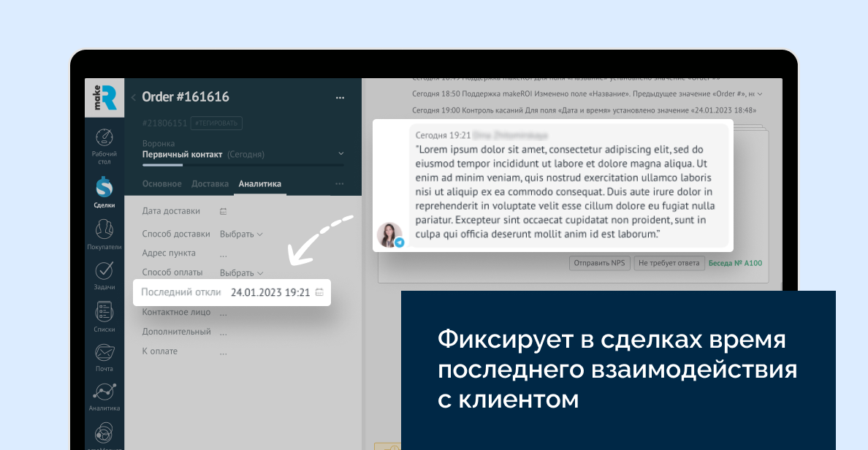Expand the truncated 18:50 log entry chevron
Screen dimensions: 868x450
760,94
